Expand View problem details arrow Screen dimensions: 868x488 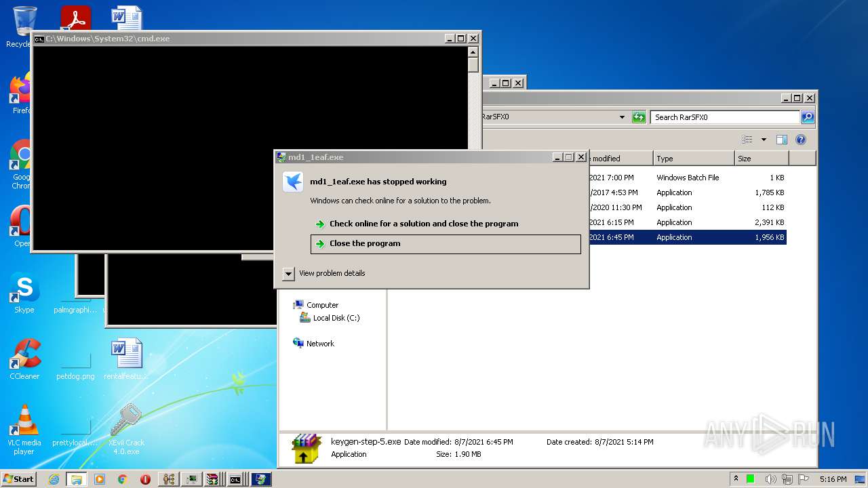point(288,274)
